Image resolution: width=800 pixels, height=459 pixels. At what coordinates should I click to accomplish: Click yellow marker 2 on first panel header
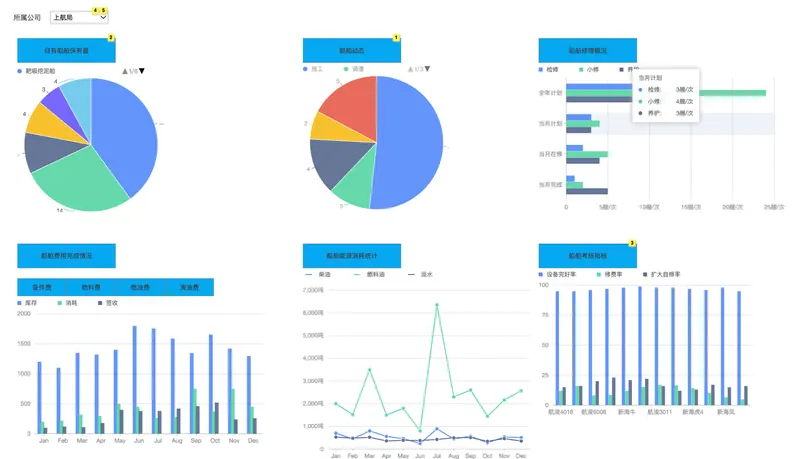(x=111, y=38)
